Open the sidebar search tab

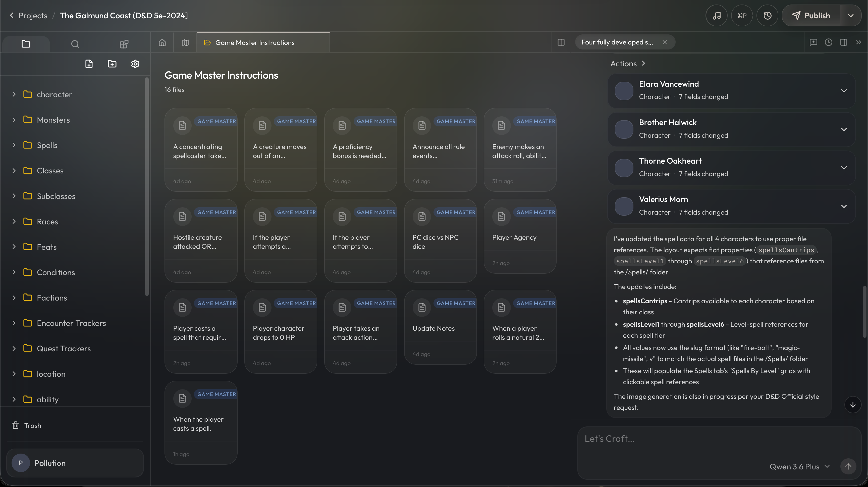coord(75,44)
